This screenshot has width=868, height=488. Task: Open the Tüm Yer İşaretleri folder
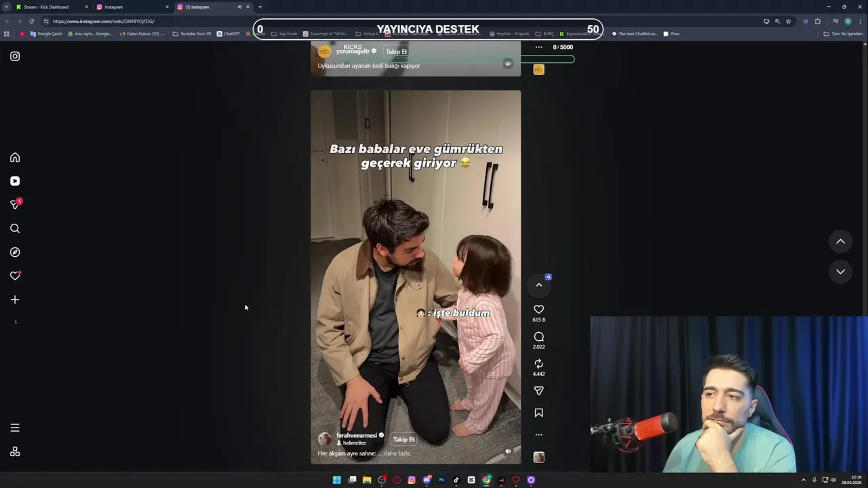point(844,34)
